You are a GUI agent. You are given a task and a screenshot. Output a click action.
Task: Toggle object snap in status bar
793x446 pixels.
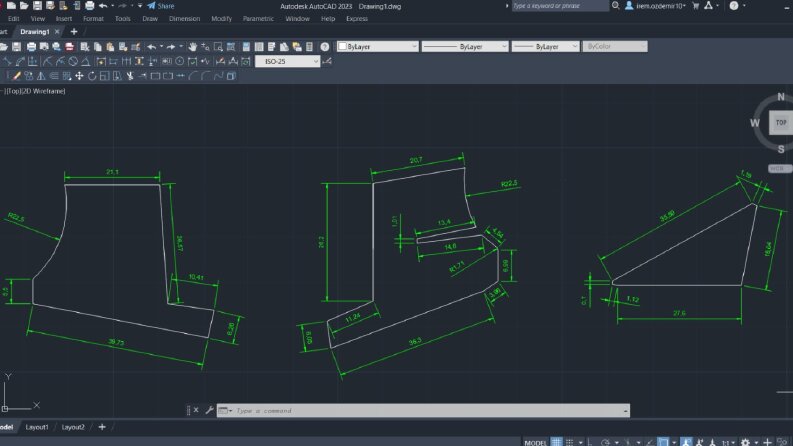click(x=663, y=442)
